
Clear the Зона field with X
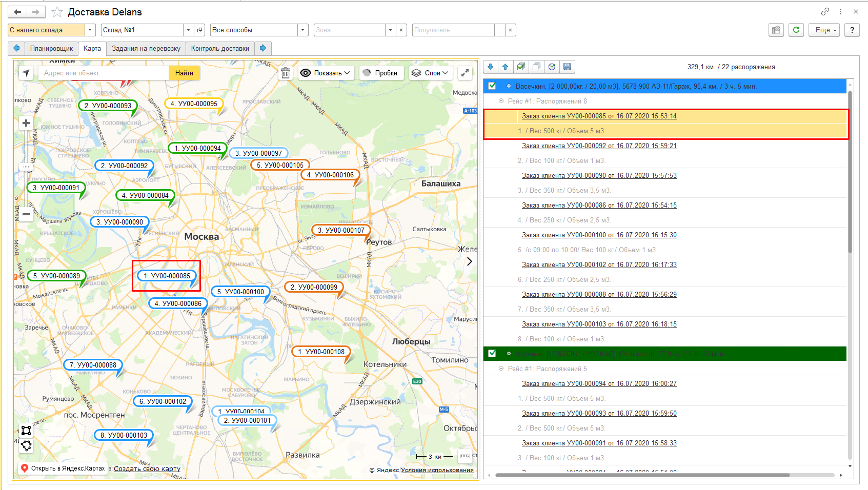pyautogui.click(x=401, y=30)
